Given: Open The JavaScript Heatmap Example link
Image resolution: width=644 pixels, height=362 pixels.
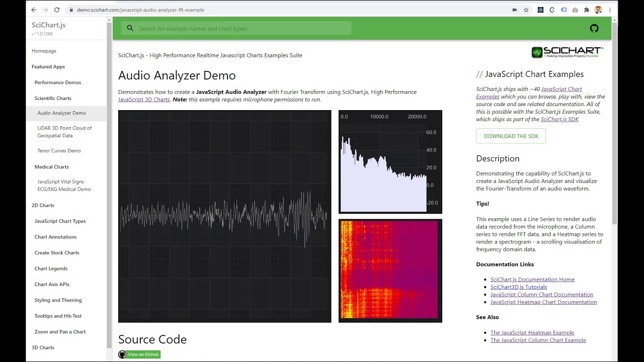Looking at the screenshot, I should tap(532, 333).
